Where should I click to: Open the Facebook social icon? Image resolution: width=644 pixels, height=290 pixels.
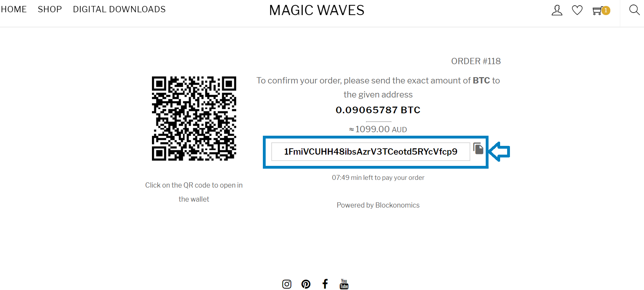(x=325, y=284)
